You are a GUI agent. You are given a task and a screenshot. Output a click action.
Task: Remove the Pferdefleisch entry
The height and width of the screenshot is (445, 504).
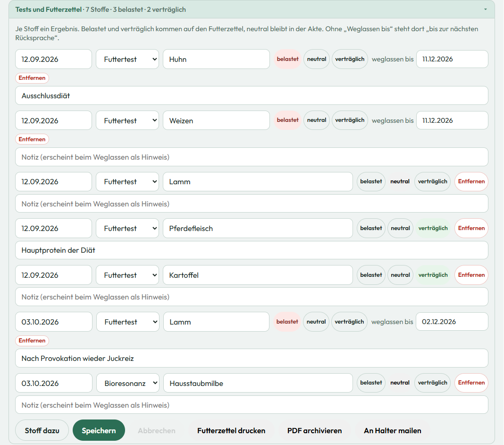[x=471, y=228]
